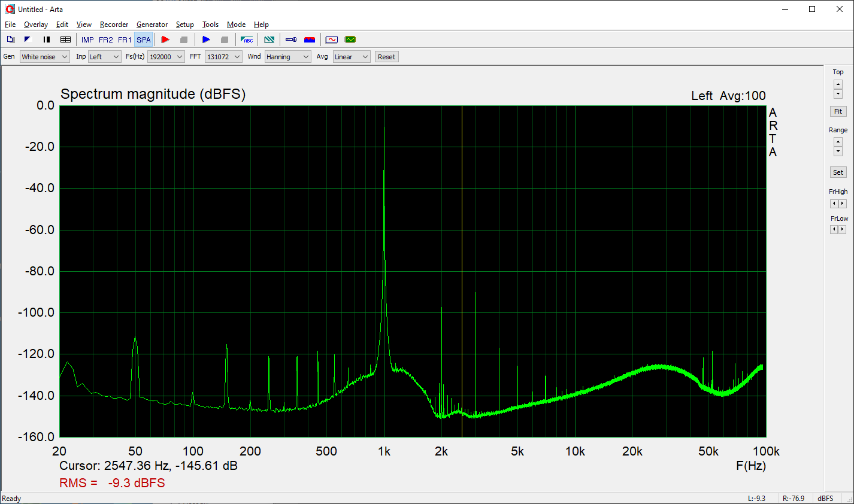The height and width of the screenshot is (504, 854).
Task: Click the Fit button
Action: [x=838, y=111]
